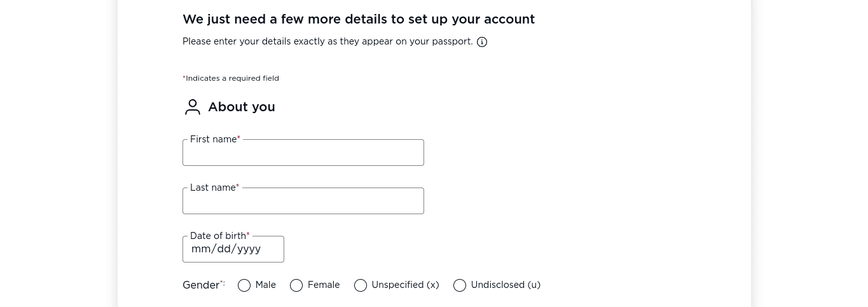Click the Gender field label

(x=203, y=285)
